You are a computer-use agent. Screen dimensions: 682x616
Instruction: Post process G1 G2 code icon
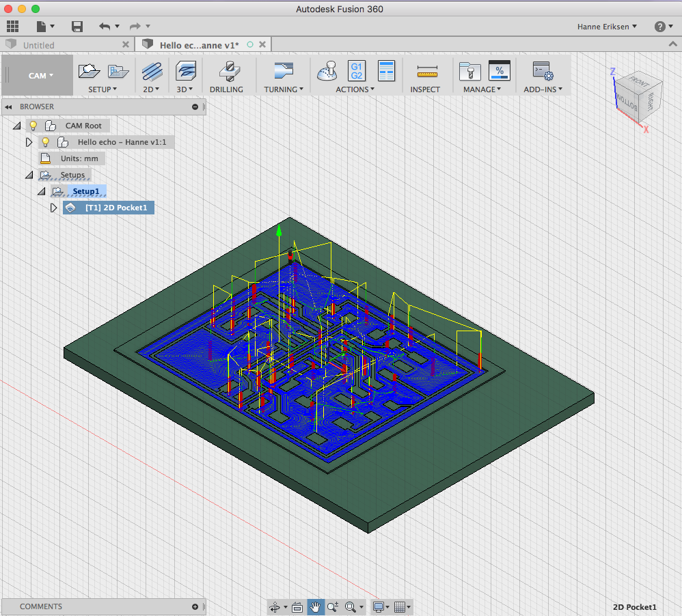pos(357,71)
